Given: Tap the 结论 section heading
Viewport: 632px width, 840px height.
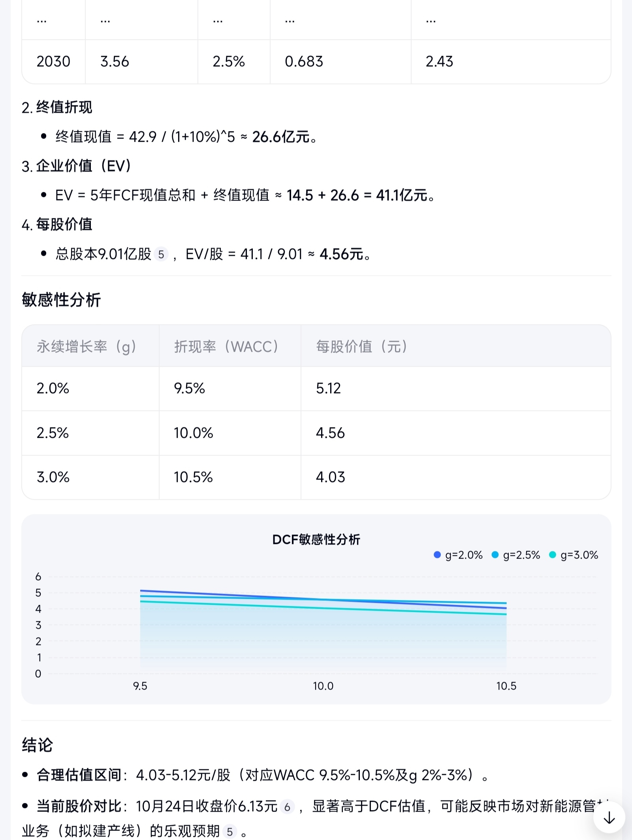Looking at the screenshot, I should coord(37,745).
